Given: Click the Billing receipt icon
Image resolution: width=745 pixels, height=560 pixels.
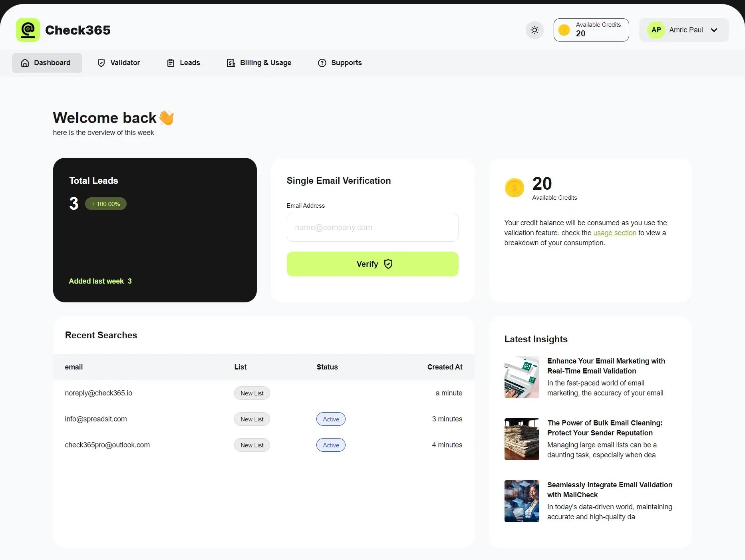Looking at the screenshot, I should (231, 63).
